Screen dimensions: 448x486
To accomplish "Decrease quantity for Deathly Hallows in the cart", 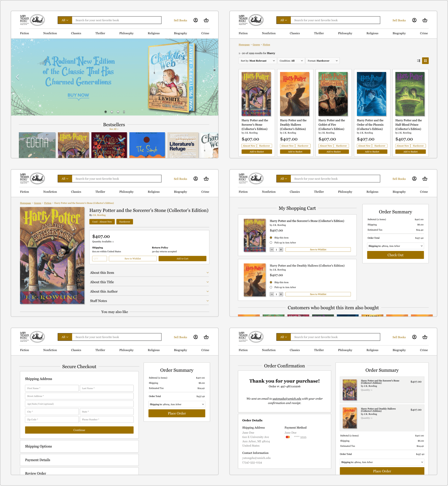I will pyautogui.click(x=272, y=294).
